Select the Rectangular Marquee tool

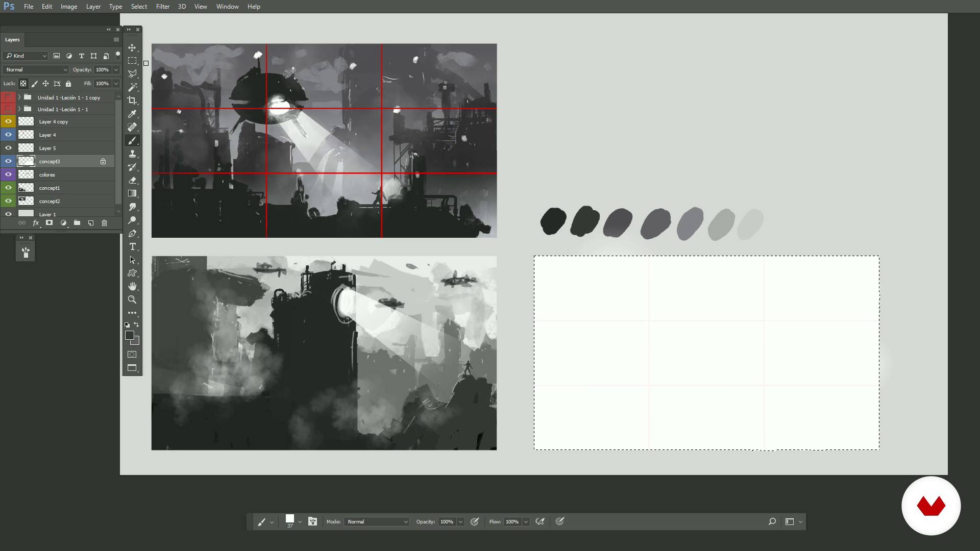tap(132, 61)
